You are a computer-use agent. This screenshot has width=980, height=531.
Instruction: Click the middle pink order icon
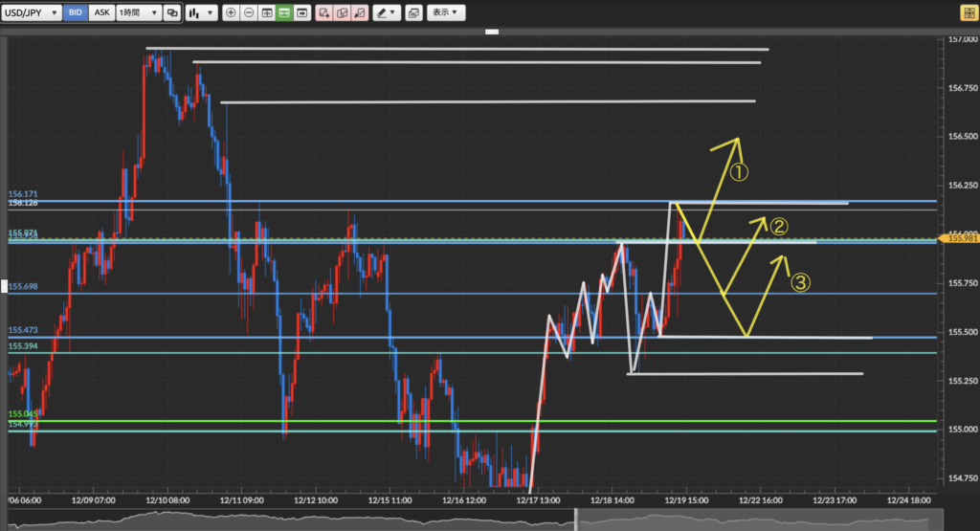point(342,13)
